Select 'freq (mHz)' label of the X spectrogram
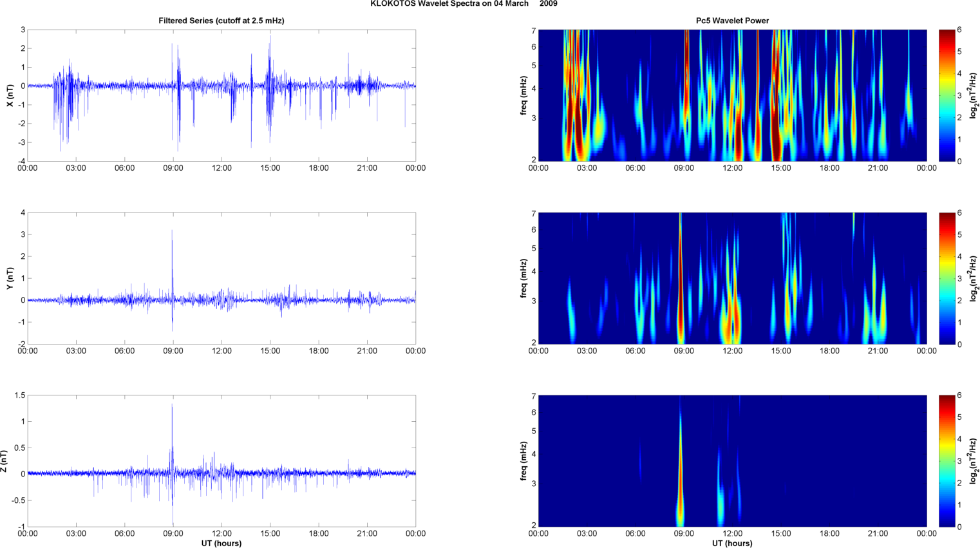 click(x=523, y=95)
